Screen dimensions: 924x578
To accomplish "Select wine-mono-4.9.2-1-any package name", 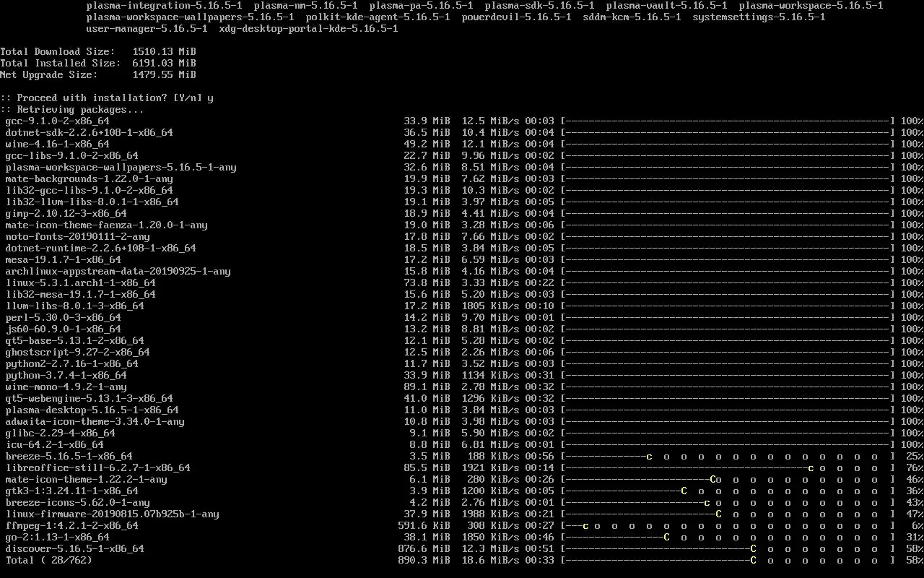I will click(66, 387).
